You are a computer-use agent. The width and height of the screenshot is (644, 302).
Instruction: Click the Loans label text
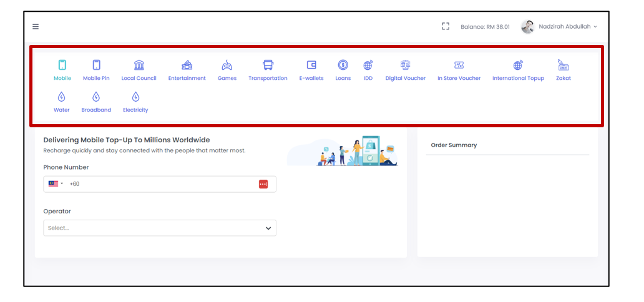[343, 78]
